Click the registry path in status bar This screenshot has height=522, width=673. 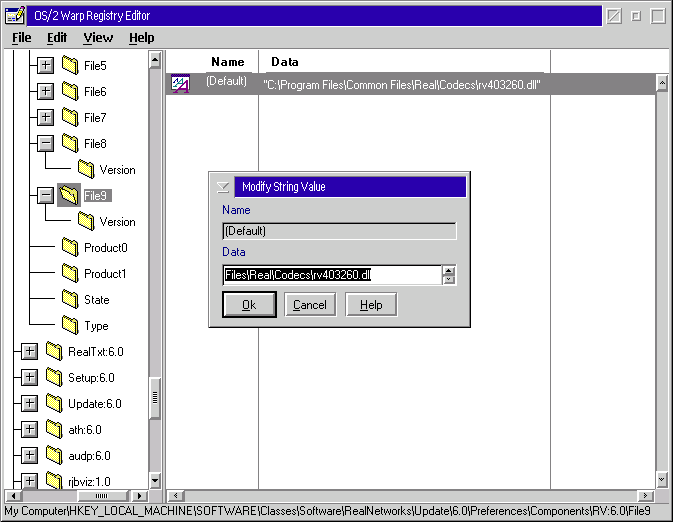pyautogui.click(x=328, y=511)
